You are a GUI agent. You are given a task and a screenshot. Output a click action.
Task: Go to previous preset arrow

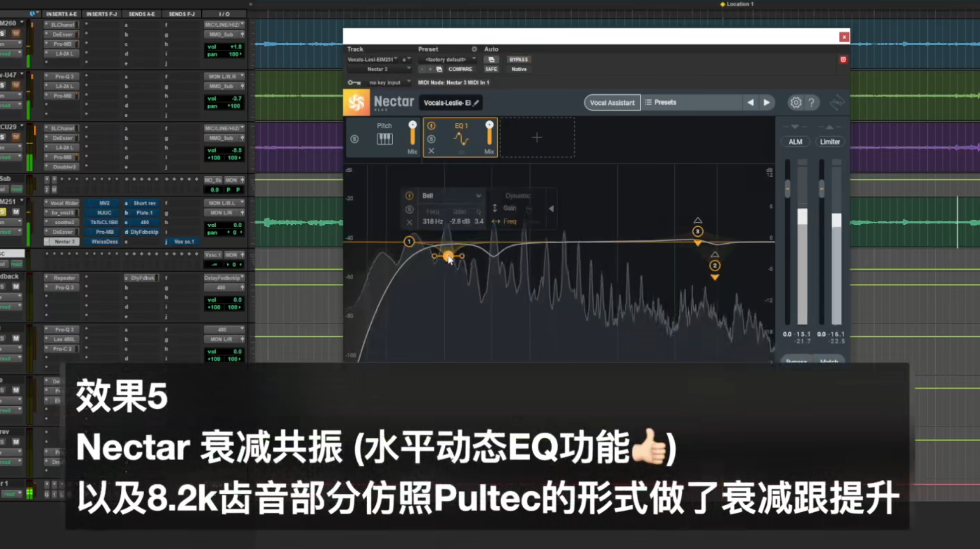tap(750, 102)
